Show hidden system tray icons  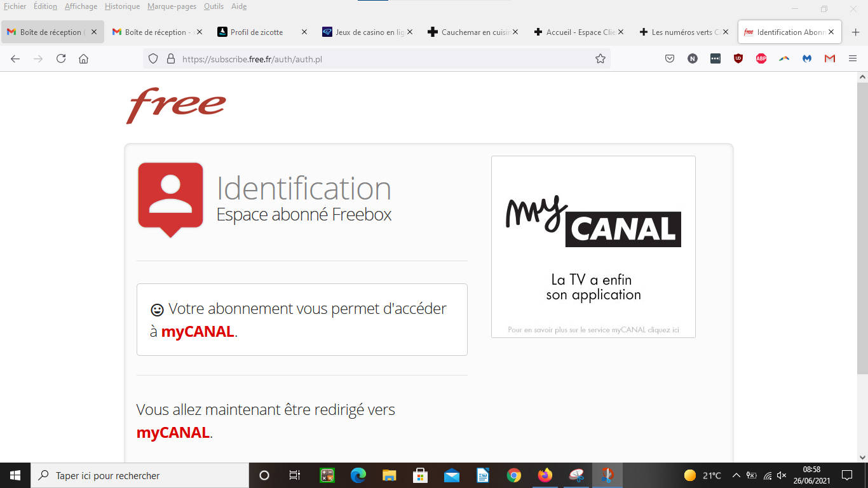coord(736,475)
